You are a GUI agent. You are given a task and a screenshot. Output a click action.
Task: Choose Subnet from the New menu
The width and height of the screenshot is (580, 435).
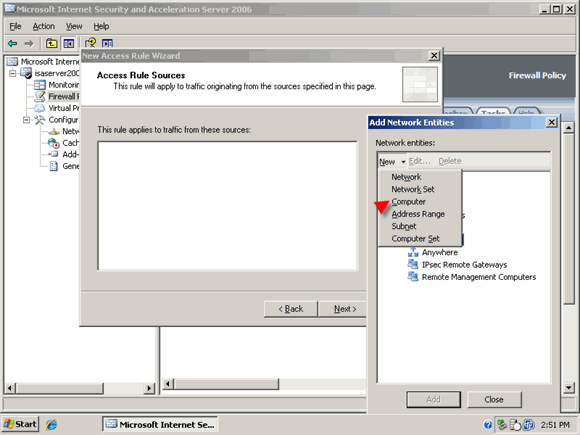point(404,226)
